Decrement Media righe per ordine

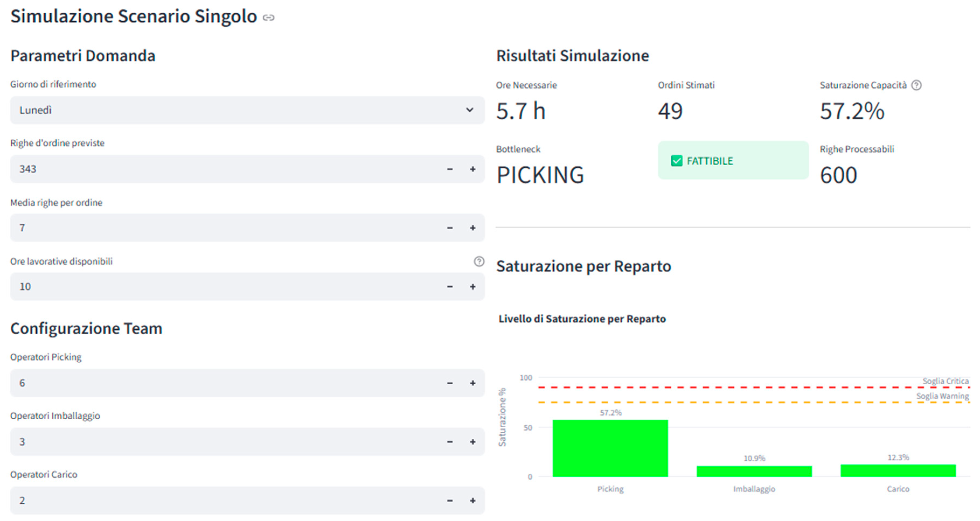click(x=450, y=228)
